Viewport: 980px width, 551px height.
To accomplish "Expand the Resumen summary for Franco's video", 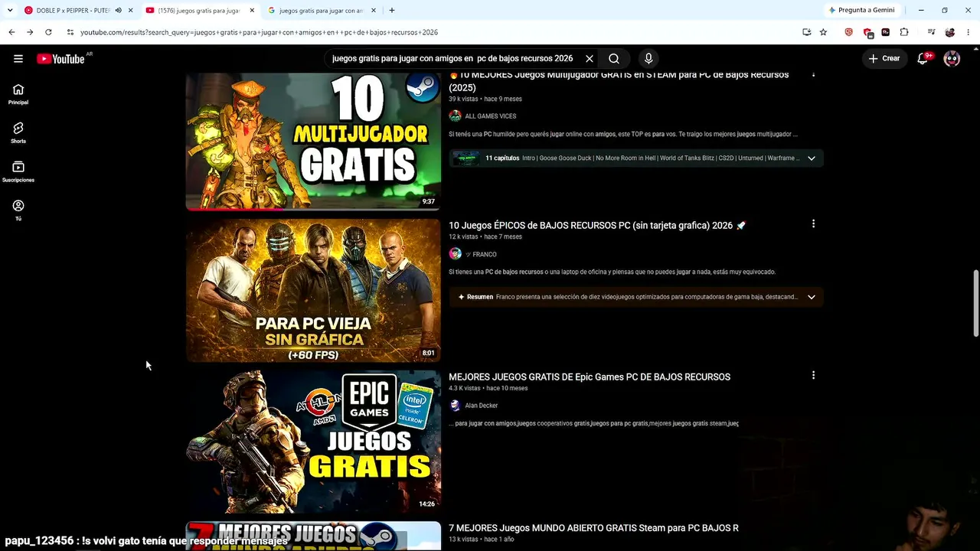I will point(812,297).
